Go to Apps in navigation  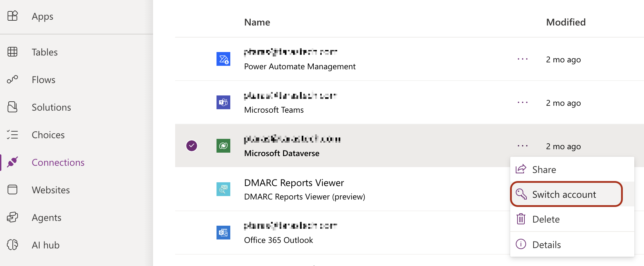(42, 16)
